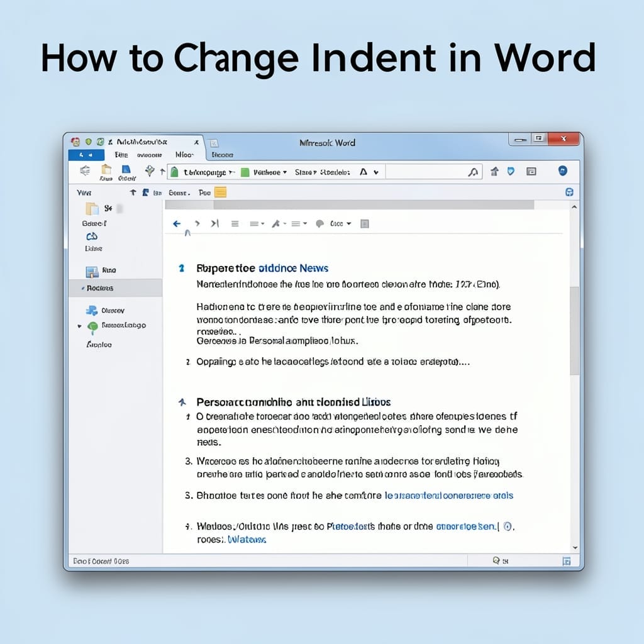The image size is (644, 644).
Task: Click the skip-to-end arrow icon
Action: 215,223
